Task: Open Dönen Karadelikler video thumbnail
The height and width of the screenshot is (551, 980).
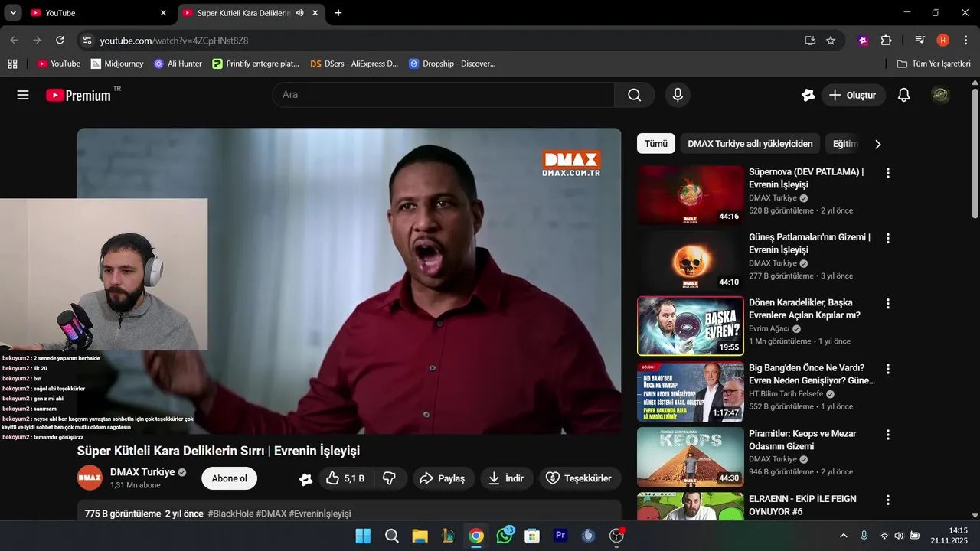Action: click(691, 326)
